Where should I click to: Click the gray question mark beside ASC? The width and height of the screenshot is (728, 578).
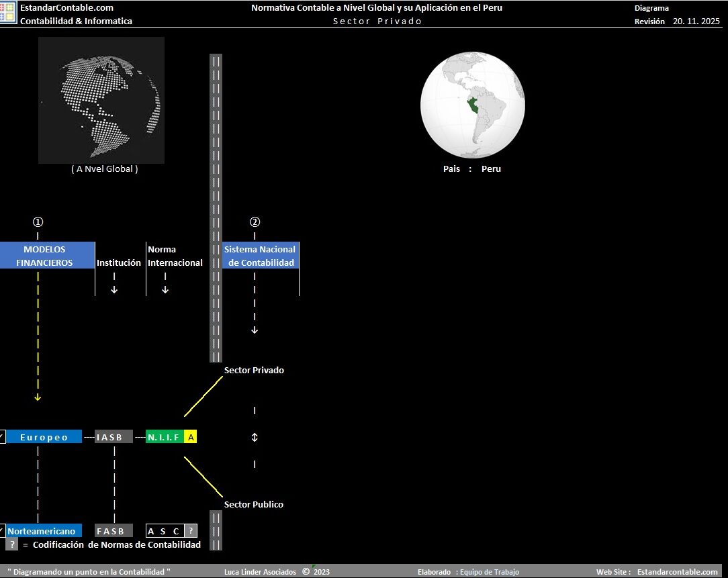tap(191, 531)
